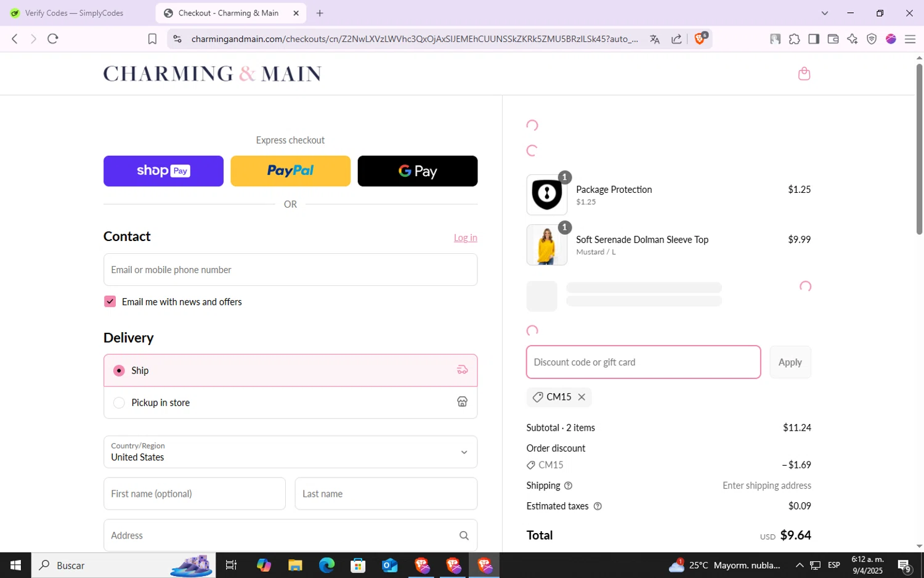Click the Discount code or gift card field
This screenshot has height=578, width=924.
pos(643,362)
